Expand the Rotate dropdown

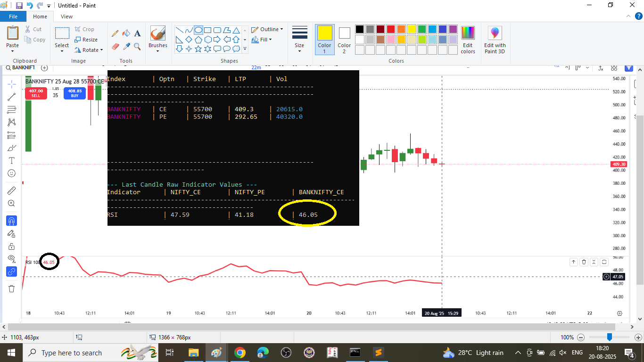tap(89, 50)
